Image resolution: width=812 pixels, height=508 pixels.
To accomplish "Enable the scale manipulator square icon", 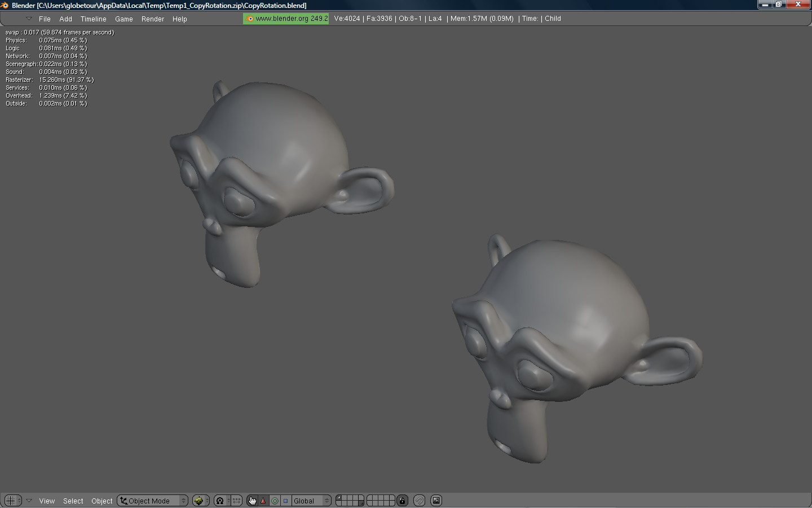I will point(286,501).
